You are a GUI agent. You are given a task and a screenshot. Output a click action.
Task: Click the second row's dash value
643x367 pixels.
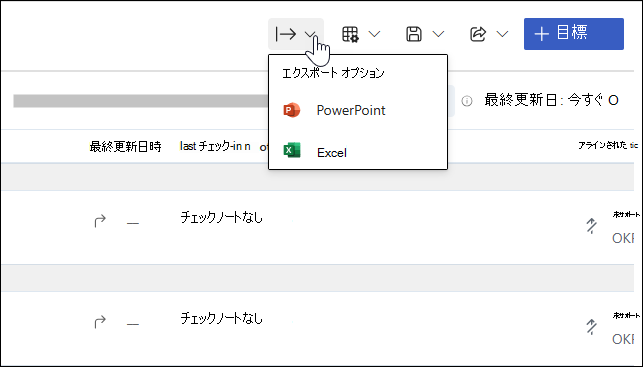point(133,324)
